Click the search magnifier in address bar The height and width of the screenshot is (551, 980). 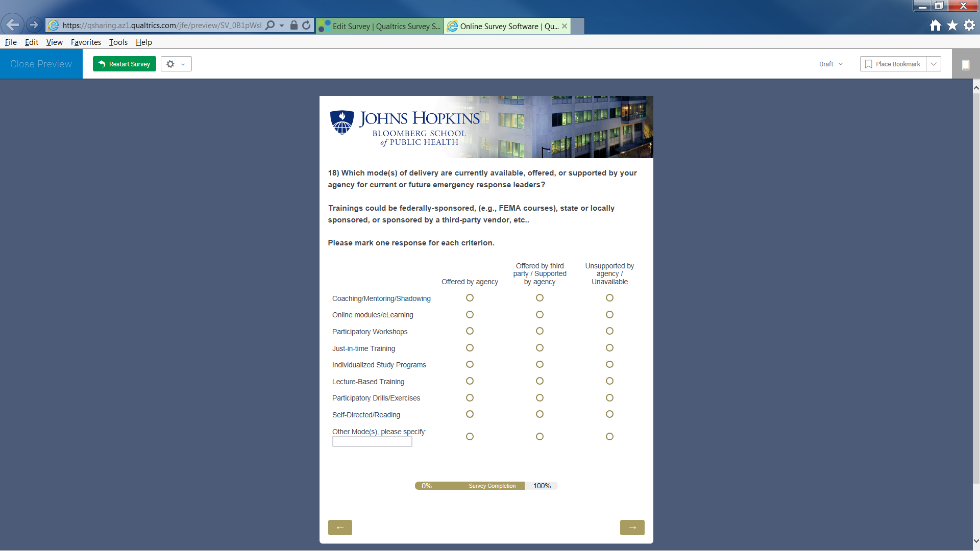click(270, 25)
